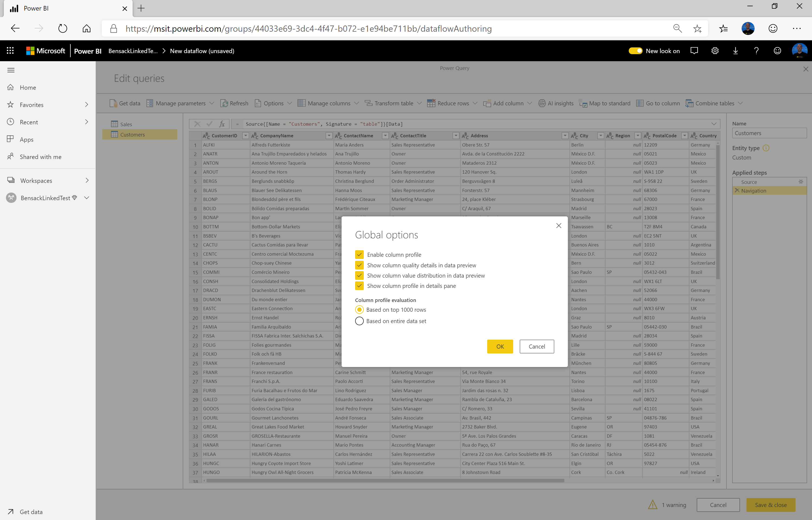Viewport: 812px width, 520px height.
Task: Uncheck Enable column profile
Action: (x=359, y=255)
